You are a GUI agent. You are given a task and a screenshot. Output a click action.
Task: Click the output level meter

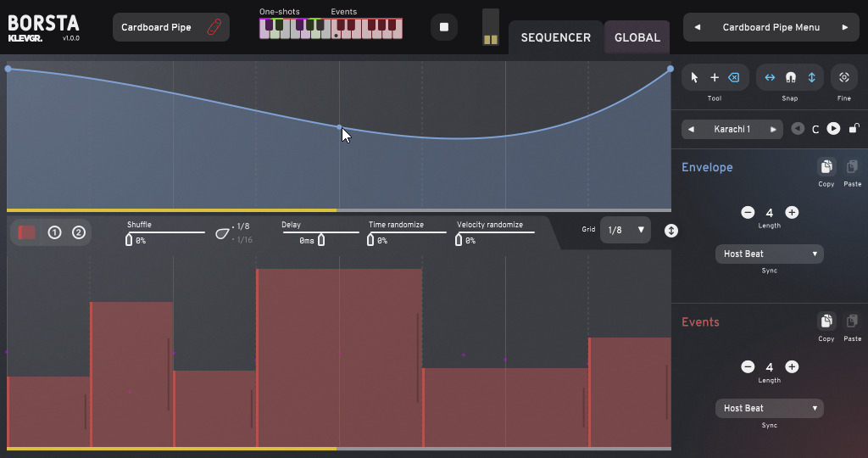(491, 26)
